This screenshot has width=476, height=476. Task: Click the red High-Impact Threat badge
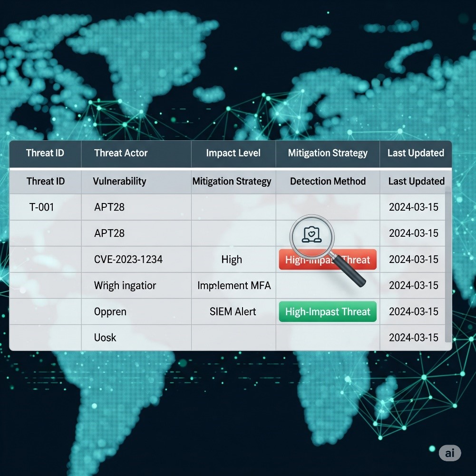[x=328, y=260]
